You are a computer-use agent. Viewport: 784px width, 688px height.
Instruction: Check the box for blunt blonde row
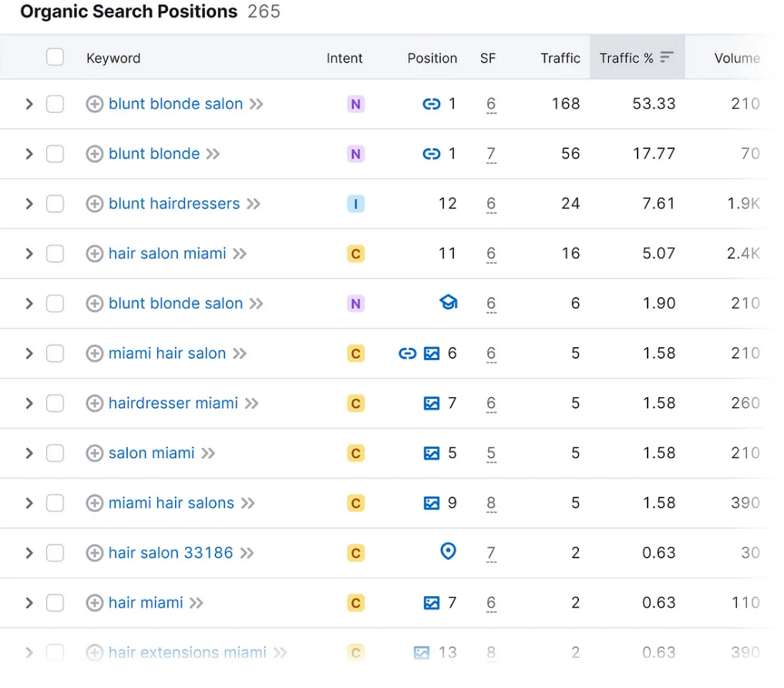tap(55, 153)
